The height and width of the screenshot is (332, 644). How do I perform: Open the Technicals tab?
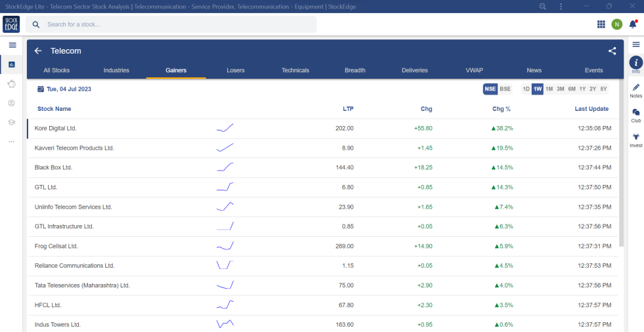(x=295, y=70)
